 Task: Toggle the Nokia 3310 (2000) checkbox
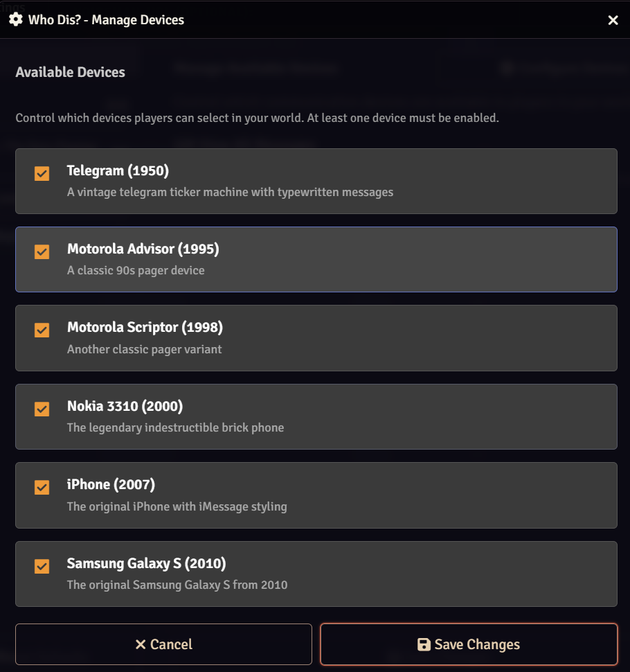pos(42,409)
